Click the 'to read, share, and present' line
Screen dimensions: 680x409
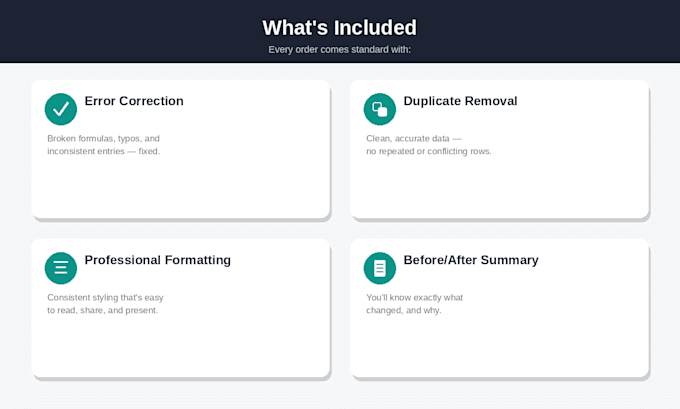tap(103, 310)
